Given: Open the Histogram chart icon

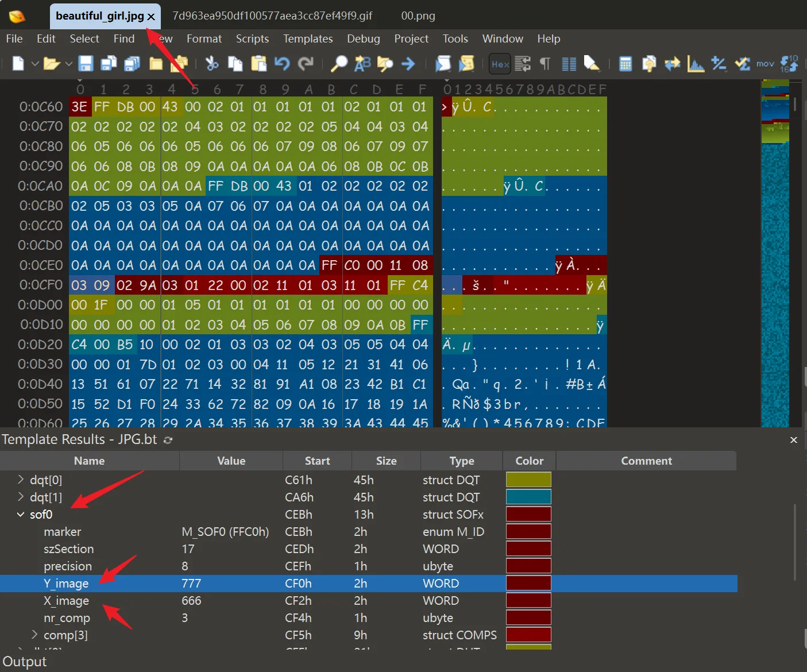Looking at the screenshot, I should point(696,63).
